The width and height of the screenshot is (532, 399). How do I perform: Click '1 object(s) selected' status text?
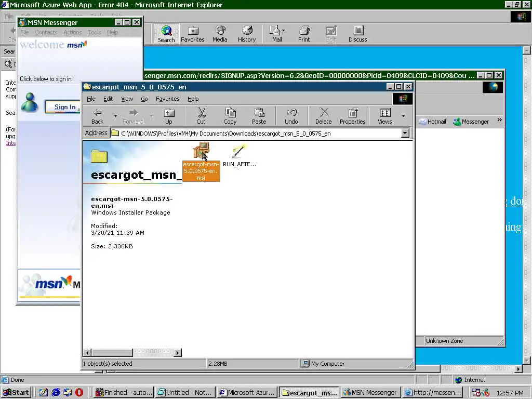(x=108, y=363)
